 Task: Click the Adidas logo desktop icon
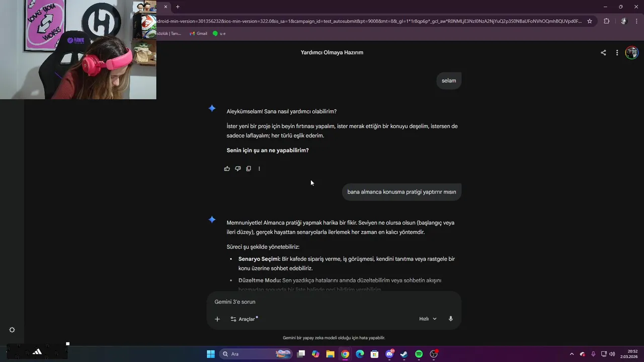point(37,351)
